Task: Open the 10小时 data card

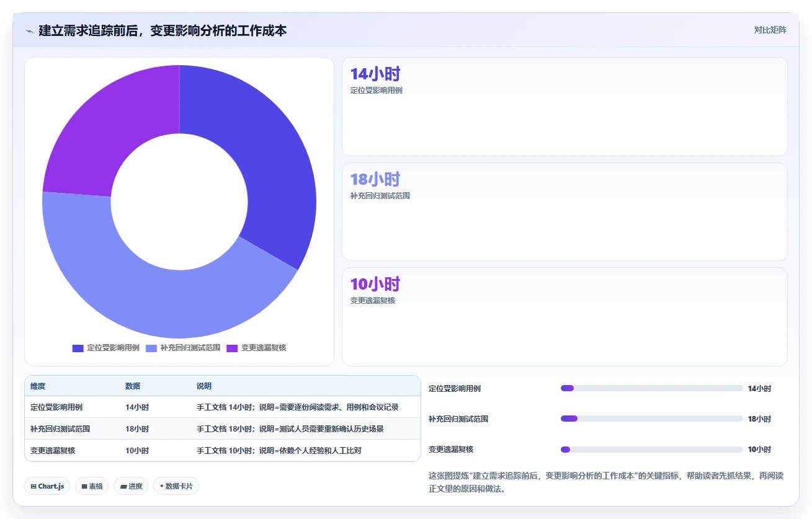Action: click(564, 316)
